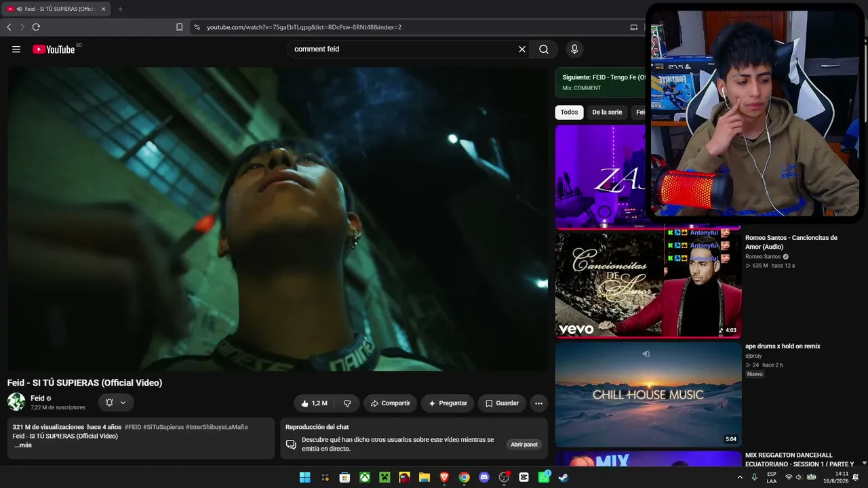The width and height of the screenshot is (868, 488).
Task: Open the notification bell dropdown for Feid
Action: [x=115, y=403]
